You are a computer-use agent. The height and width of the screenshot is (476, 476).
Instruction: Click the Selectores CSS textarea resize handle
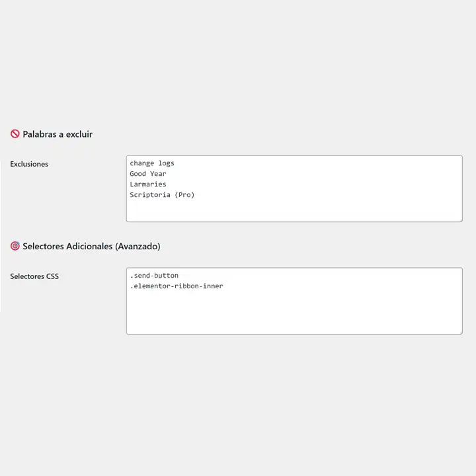[x=459, y=331]
